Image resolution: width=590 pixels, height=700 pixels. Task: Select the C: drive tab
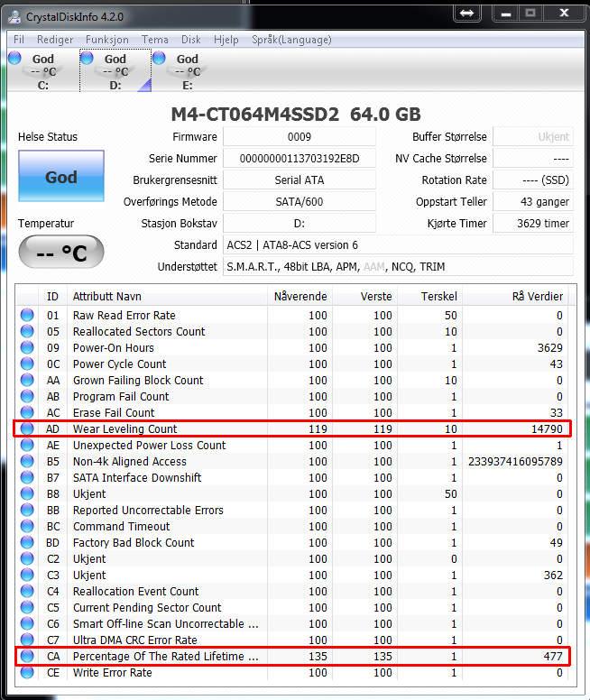coord(43,71)
